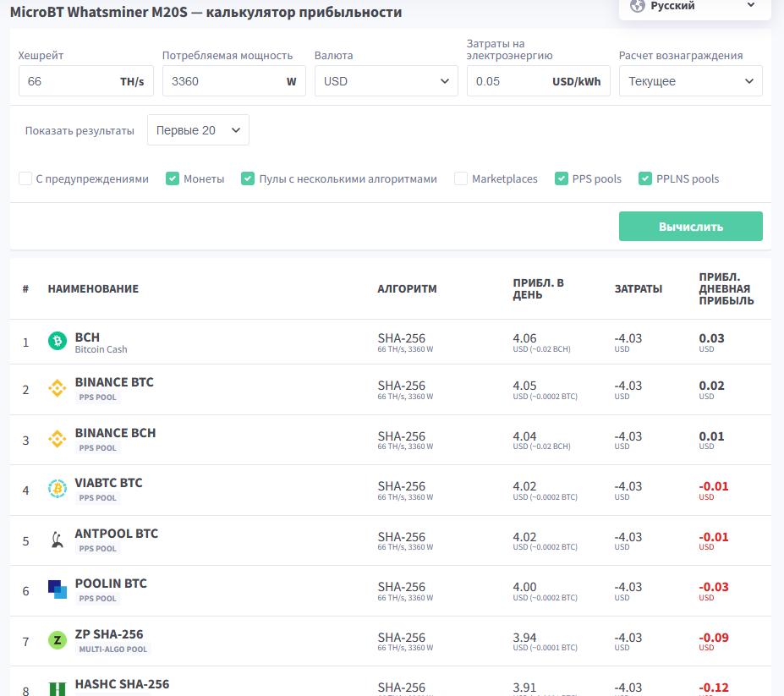
Task: Click the PPS POOL tag under POOLIN BTC
Action: 97,598
